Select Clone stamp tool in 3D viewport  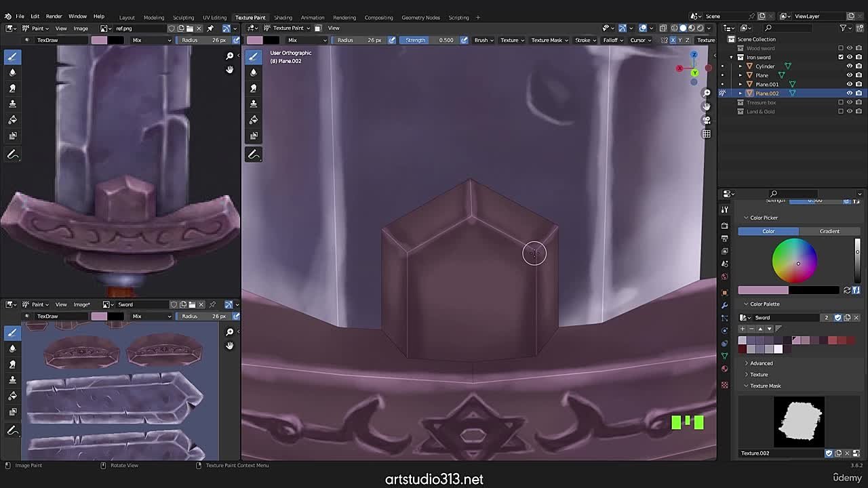(x=254, y=104)
